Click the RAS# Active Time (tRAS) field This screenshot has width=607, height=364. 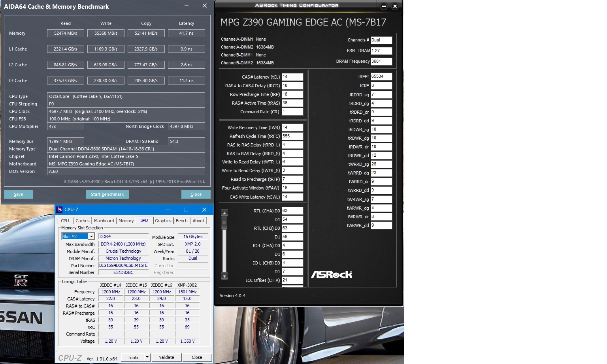(292, 103)
